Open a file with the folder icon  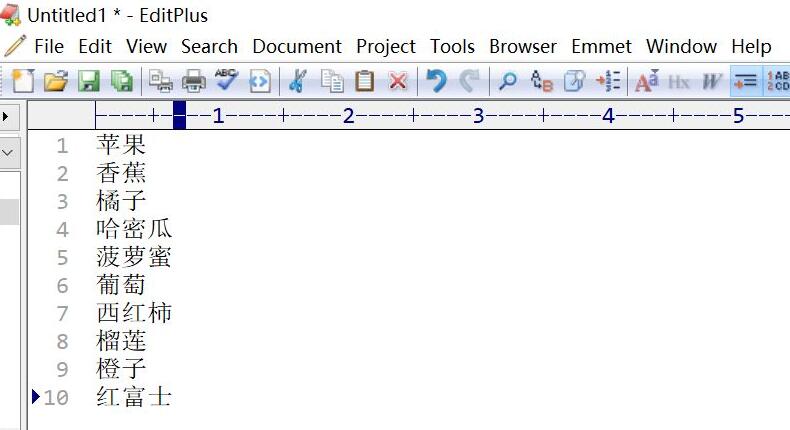pos(55,81)
